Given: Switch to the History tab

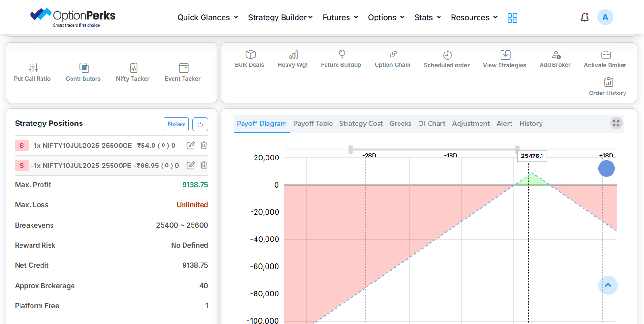Looking at the screenshot, I should click(x=531, y=124).
